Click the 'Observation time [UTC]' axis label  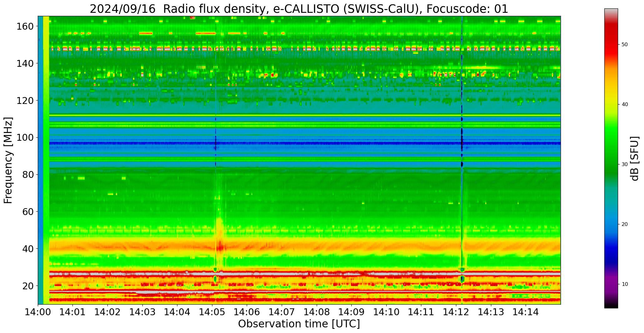(299, 324)
